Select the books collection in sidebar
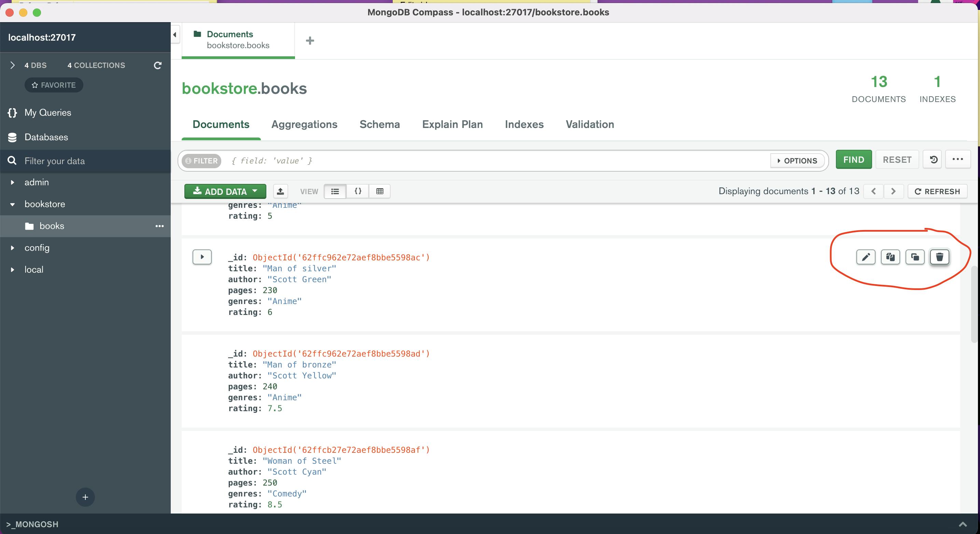Viewport: 980px width, 534px height. point(85,226)
